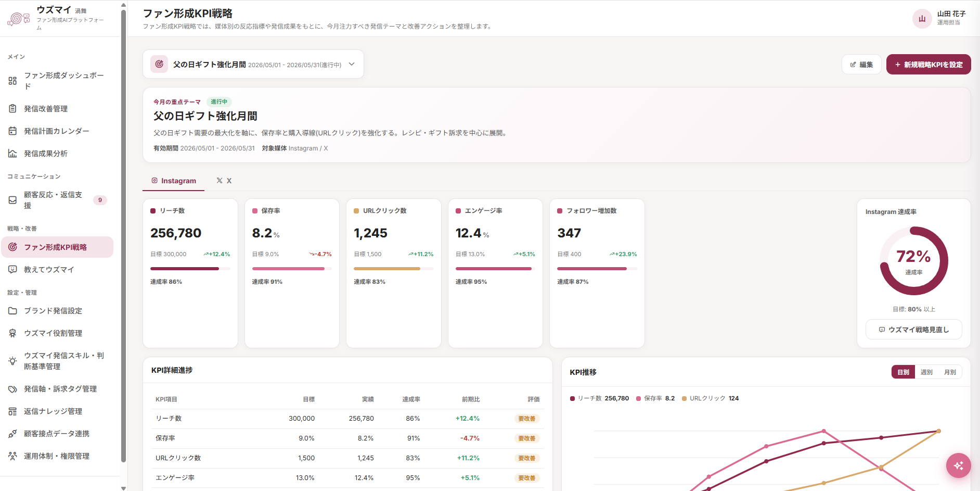The image size is (980, 491).
Task: Open 発信成果分析 menu item
Action: point(57,154)
